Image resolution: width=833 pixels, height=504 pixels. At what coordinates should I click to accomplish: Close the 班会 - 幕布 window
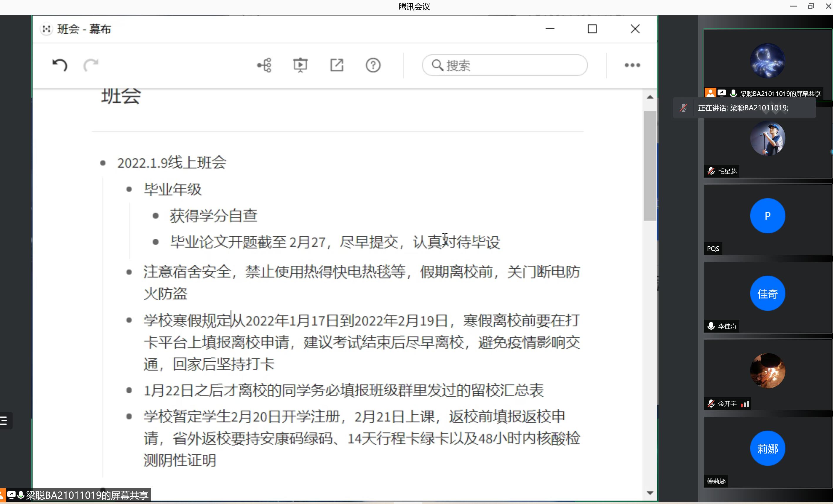click(x=635, y=29)
